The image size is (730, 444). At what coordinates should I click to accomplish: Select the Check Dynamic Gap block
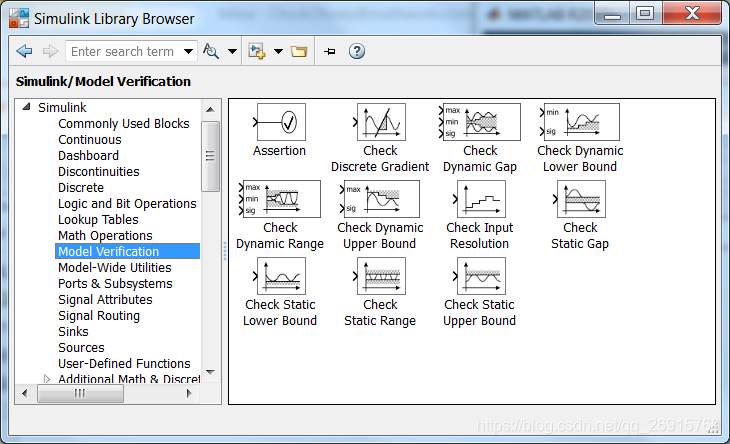[480, 122]
